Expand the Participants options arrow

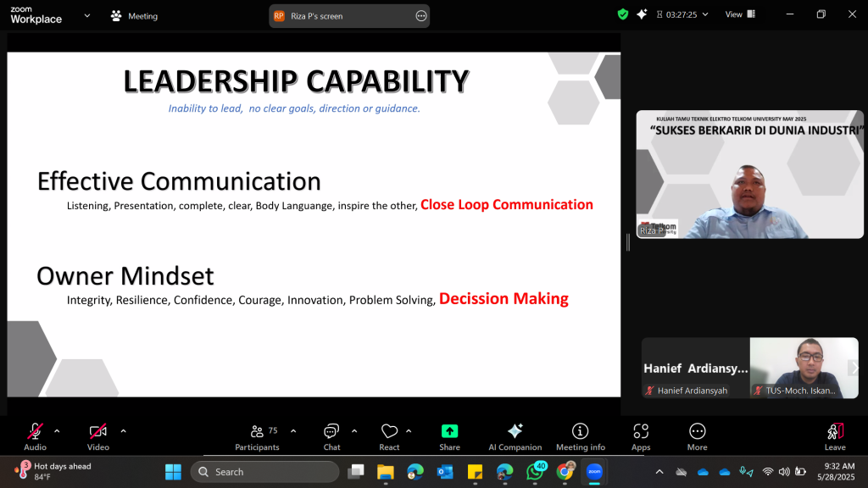293,431
